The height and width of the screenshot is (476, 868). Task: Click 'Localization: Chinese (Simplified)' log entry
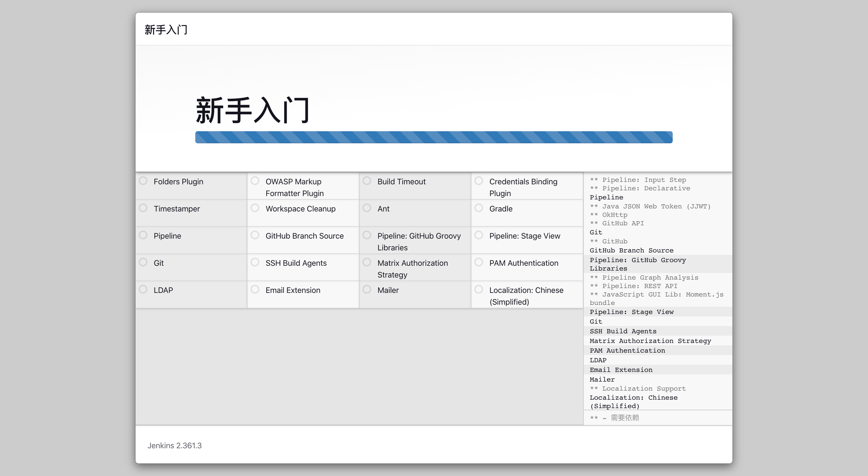[634, 402]
